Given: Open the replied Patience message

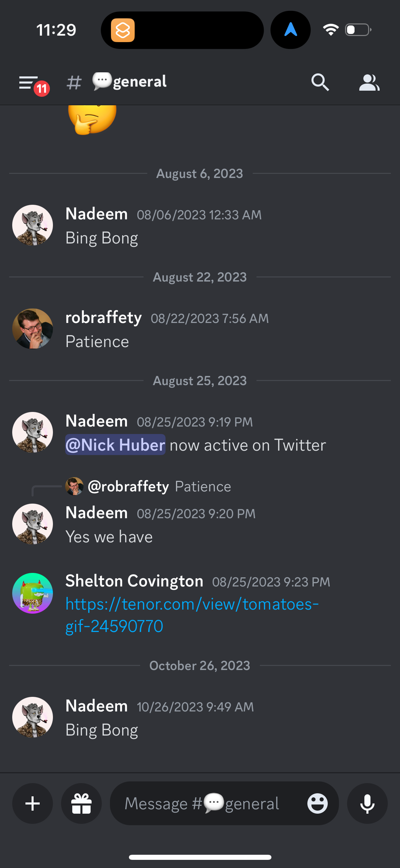Looking at the screenshot, I should click(159, 486).
